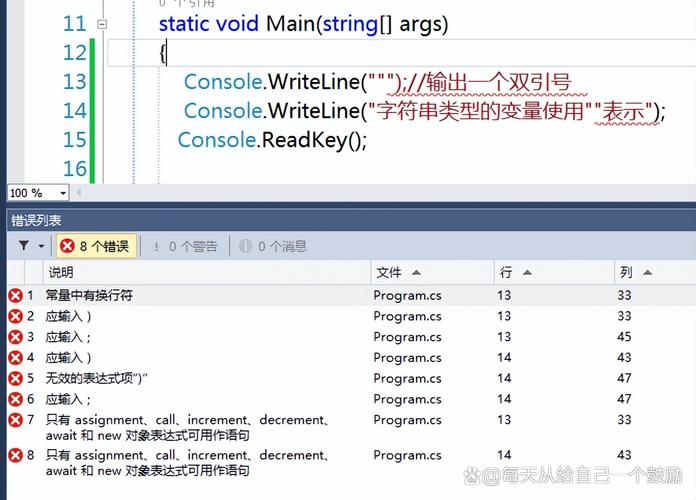Click the comment 输出一个双引号 on line 13
The image size is (696, 500).
[499, 82]
